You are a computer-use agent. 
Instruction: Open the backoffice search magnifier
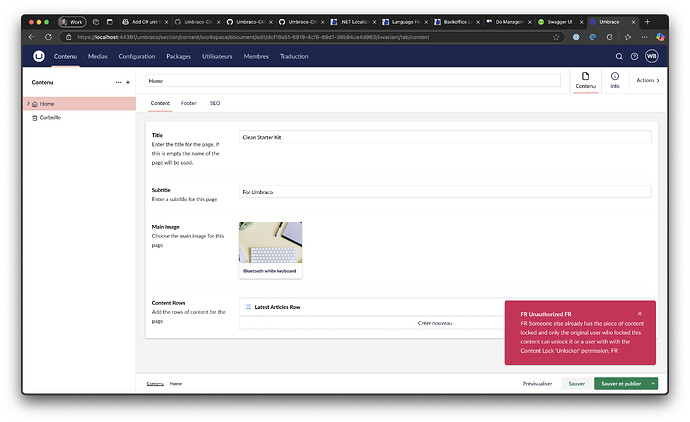619,56
